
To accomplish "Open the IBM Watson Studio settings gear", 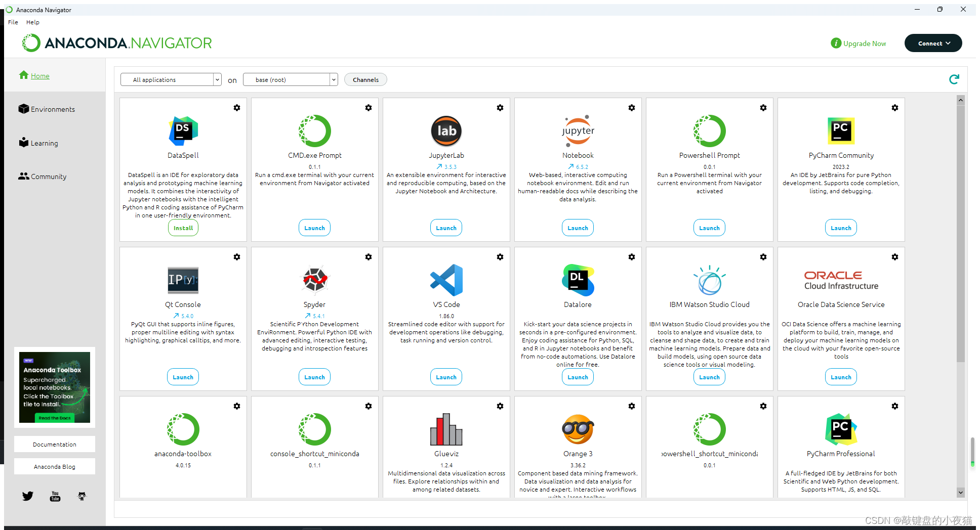I will tap(763, 257).
